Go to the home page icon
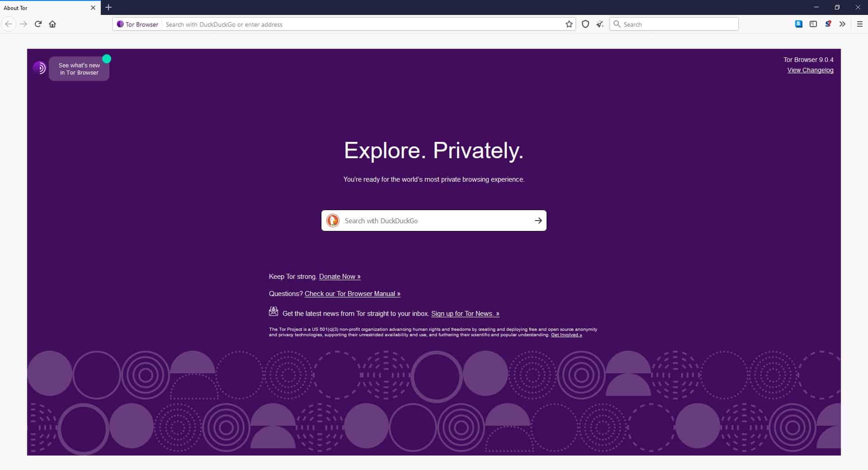 click(52, 24)
